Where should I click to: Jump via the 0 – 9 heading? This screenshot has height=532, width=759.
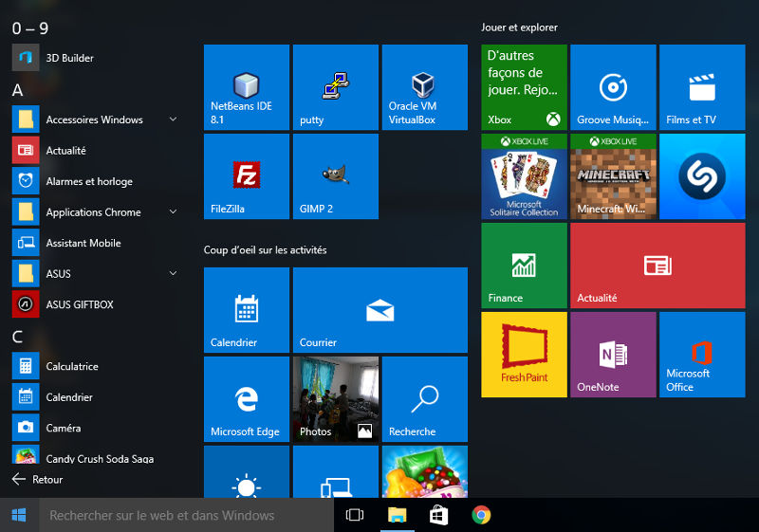click(30, 28)
